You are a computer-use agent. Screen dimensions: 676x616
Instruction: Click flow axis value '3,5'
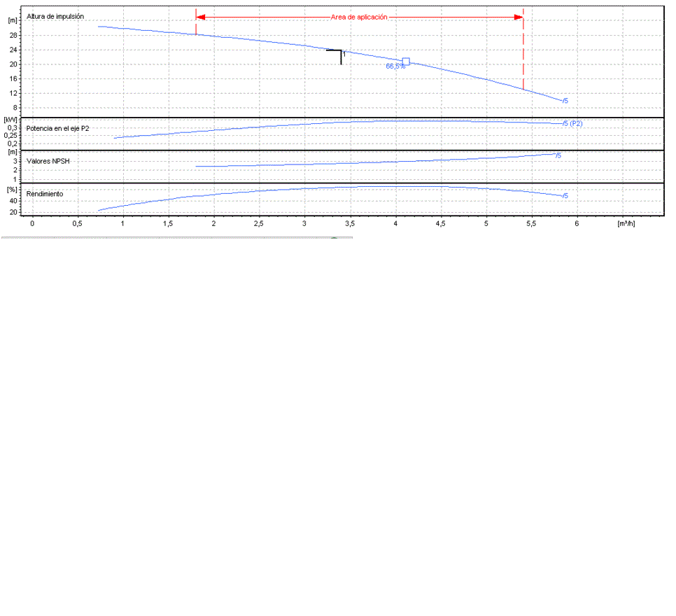pos(350,224)
